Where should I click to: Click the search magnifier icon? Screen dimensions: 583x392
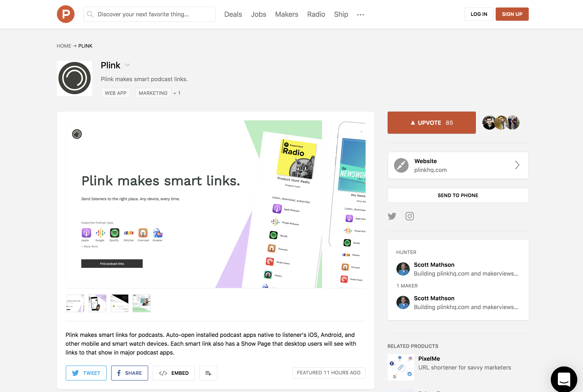click(x=90, y=14)
